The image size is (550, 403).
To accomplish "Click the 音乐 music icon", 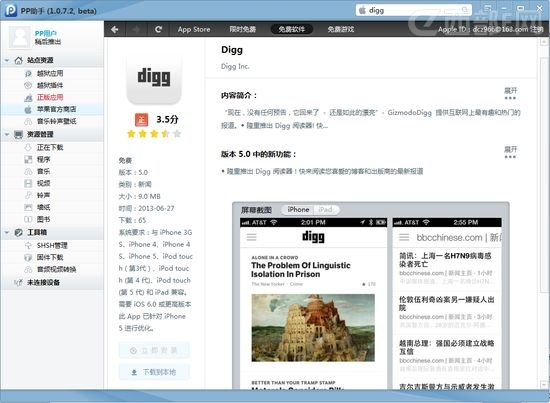I will 28,172.
